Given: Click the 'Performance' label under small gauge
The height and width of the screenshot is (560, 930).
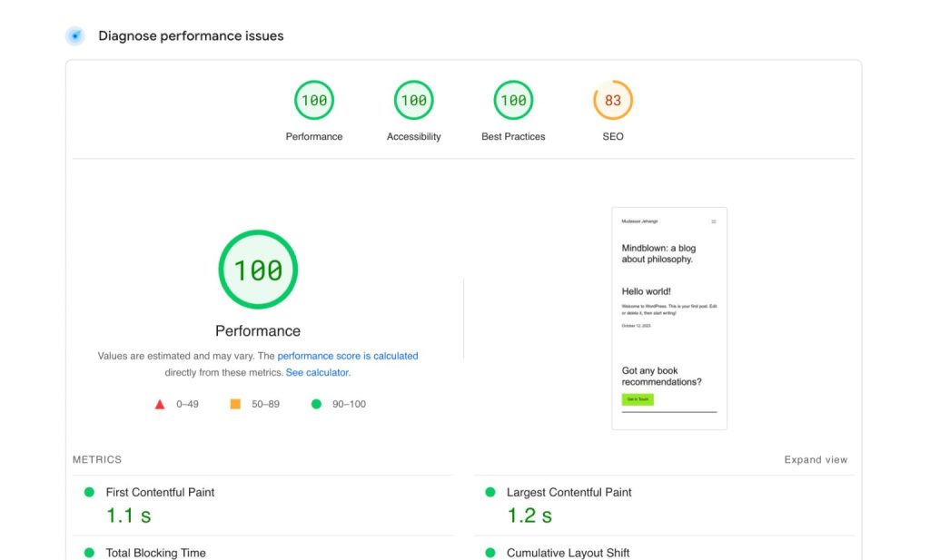Looking at the screenshot, I should 313,136.
